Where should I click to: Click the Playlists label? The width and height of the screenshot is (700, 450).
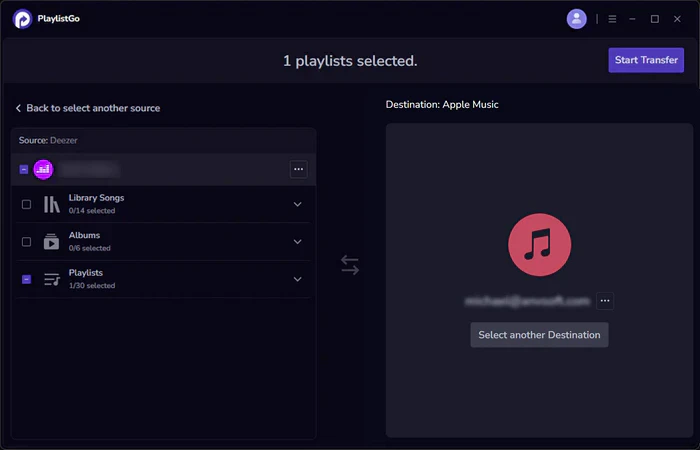86,273
